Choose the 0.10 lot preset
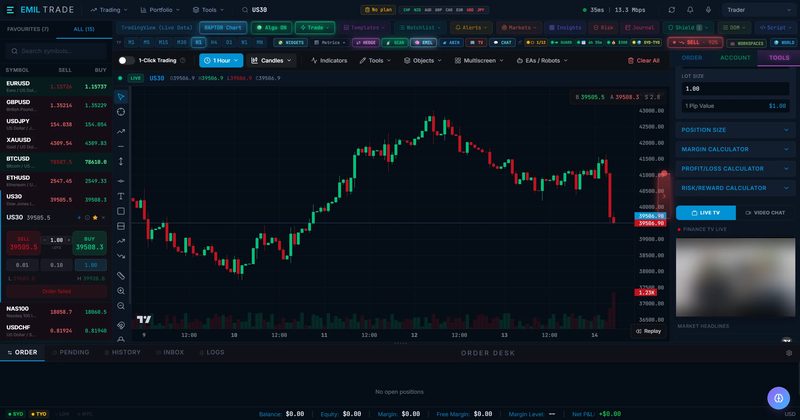800x420 pixels. (x=57, y=265)
